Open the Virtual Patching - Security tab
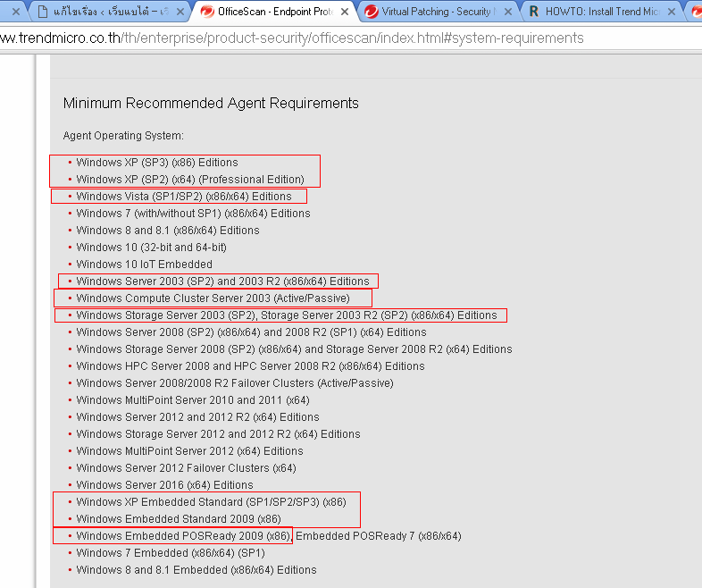This screenshot has height=588, width=702. (x=438, y=12)
